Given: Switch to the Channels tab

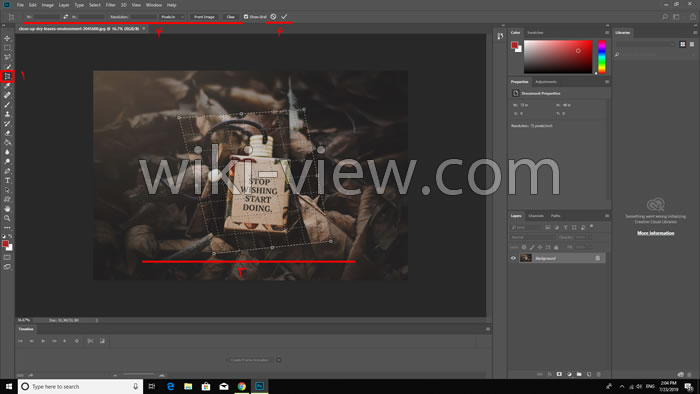Looking at the screenshot, I should pos(536,216).
